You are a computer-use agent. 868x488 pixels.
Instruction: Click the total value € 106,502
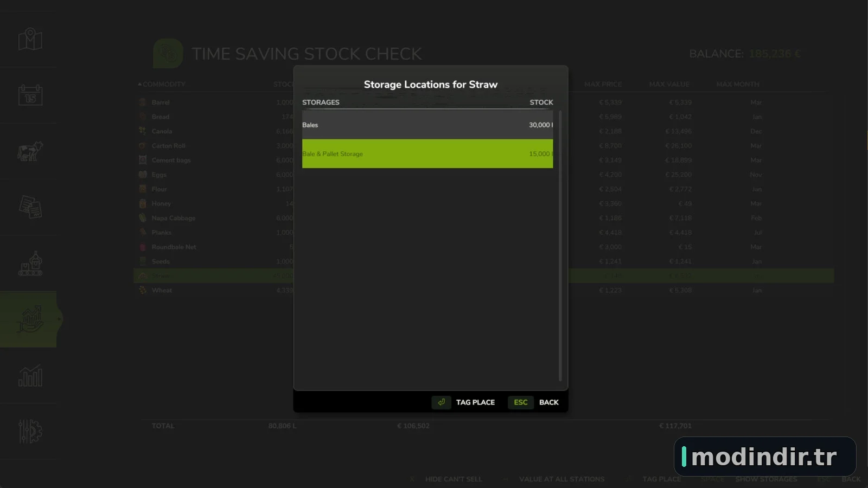coord(413,426)
